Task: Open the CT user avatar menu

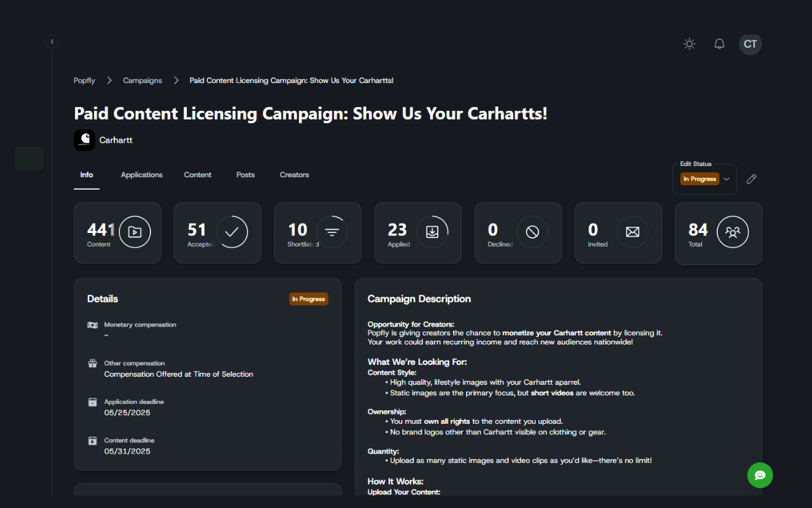Action: click(750, 44)
